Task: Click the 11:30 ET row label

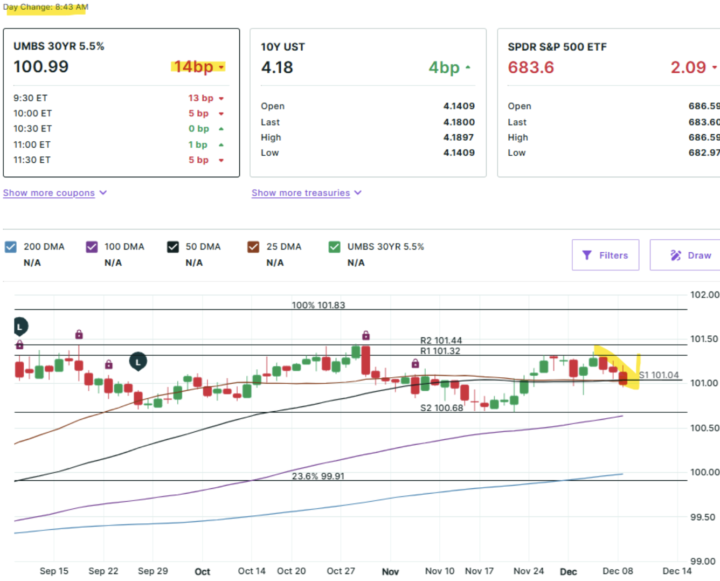Action: [x=32, y=160]
